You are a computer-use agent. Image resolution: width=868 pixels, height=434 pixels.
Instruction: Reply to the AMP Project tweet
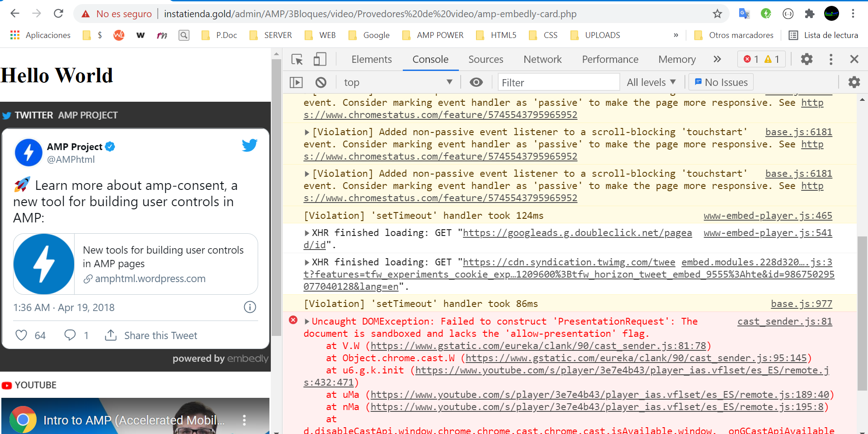(70, 335)
